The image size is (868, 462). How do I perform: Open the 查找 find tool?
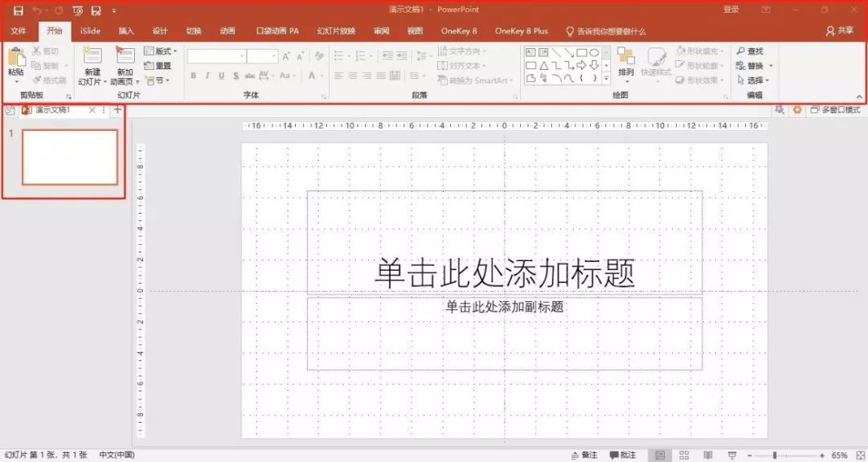(750, 51)
